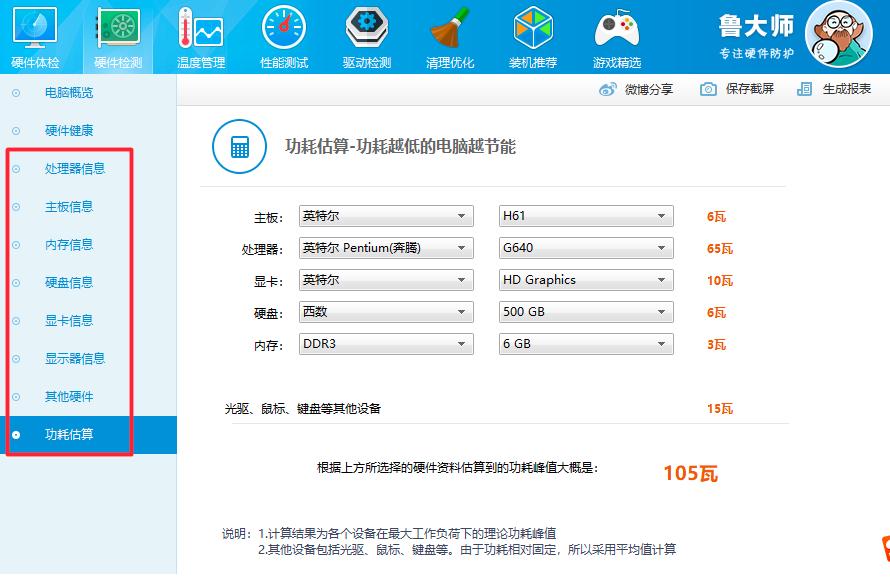Click the 驱动检测 driver detection icon
Image resolution: width=890 pixels, height=586 pixels.
(x=367, y=30)
